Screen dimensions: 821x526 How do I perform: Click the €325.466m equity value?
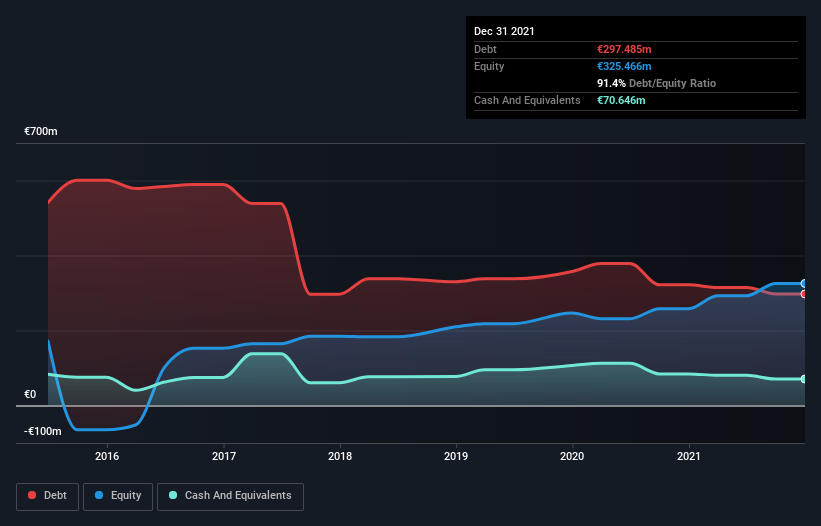pyautogui.click(x=624, y=66)
